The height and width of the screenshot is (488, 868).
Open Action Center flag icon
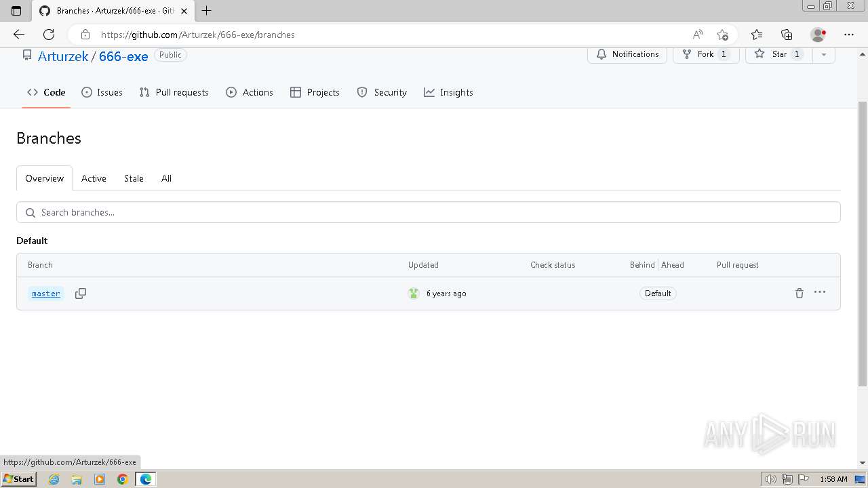tap(803, 479)
